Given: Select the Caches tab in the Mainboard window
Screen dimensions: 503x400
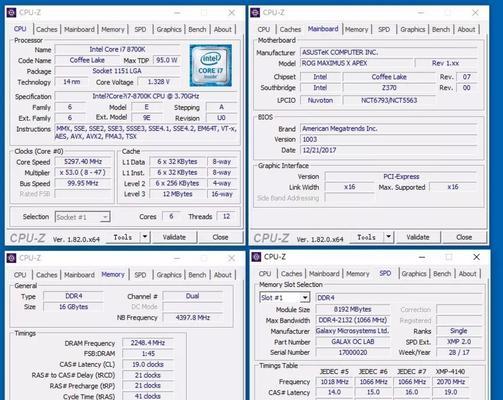Looking at the screenshot, I should pyautogui.click(x=290, y=29).
